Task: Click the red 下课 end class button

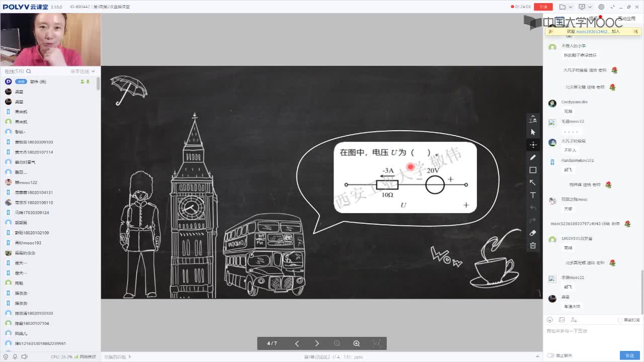Action: click(543, 7)
